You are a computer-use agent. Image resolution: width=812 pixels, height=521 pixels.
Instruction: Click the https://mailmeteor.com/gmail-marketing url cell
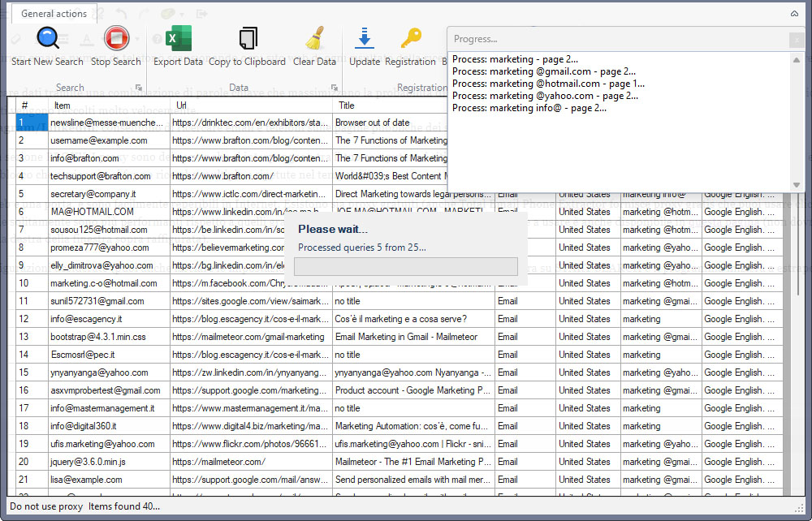(251, 337)
